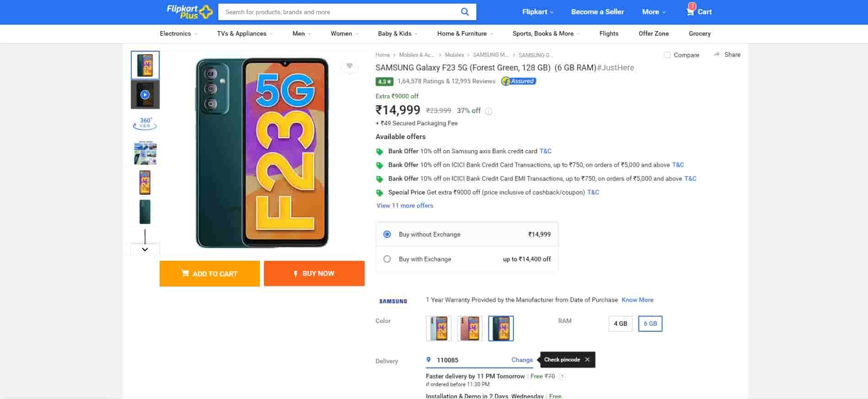Go to Offer Zone menu

tap(653, 33)
